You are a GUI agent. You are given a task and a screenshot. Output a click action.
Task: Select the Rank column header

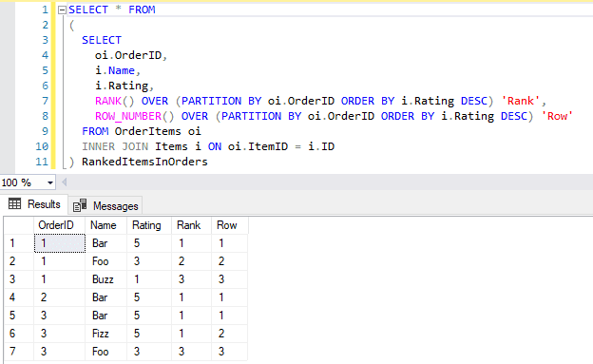[x=191, y=225]
